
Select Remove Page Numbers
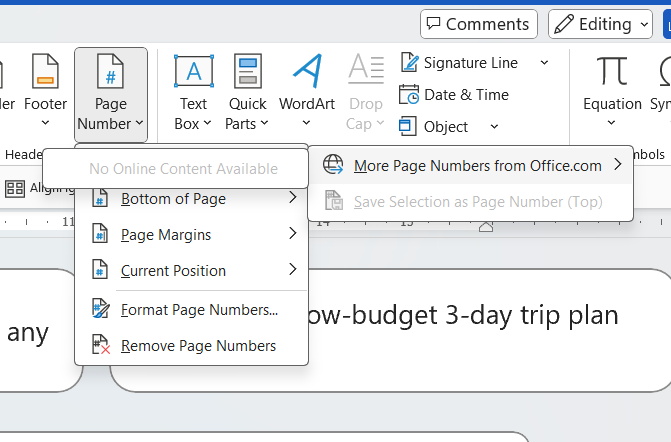tap(192, 345)
